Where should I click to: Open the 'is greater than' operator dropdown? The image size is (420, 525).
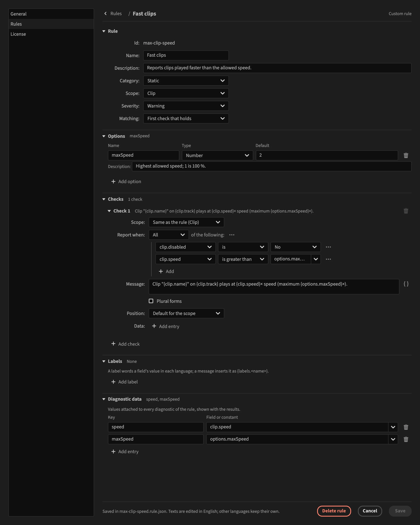tap(243, 259)
